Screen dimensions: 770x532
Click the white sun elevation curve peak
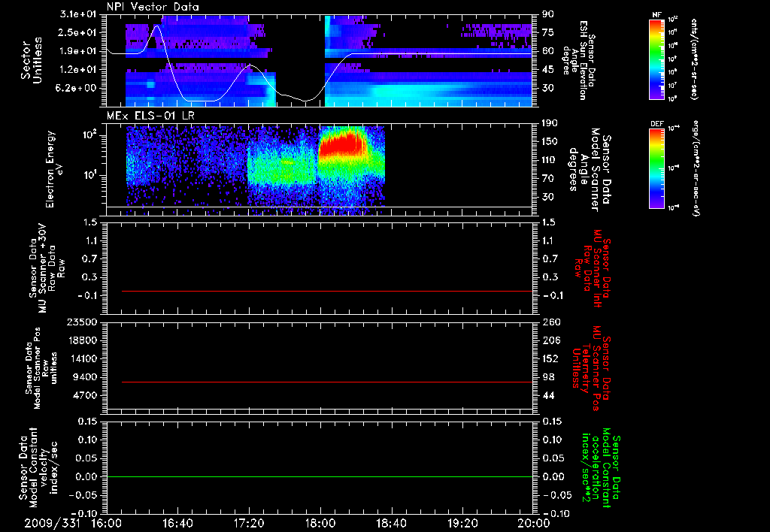(156, 26)
